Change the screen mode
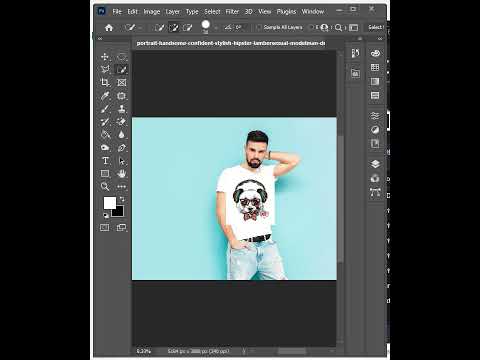The width and height of the screenshot is (480, 360). point(121,228)
